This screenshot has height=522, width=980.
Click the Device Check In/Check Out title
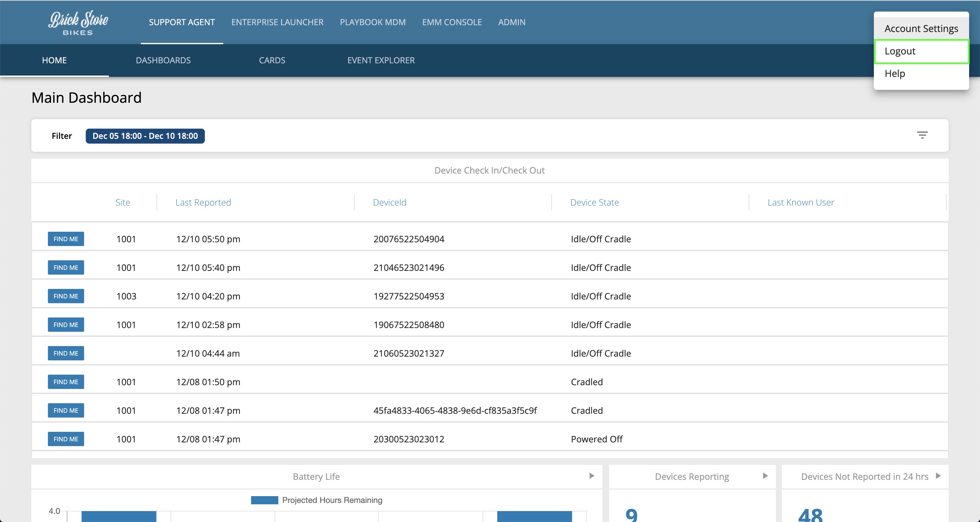pos(490,170)
